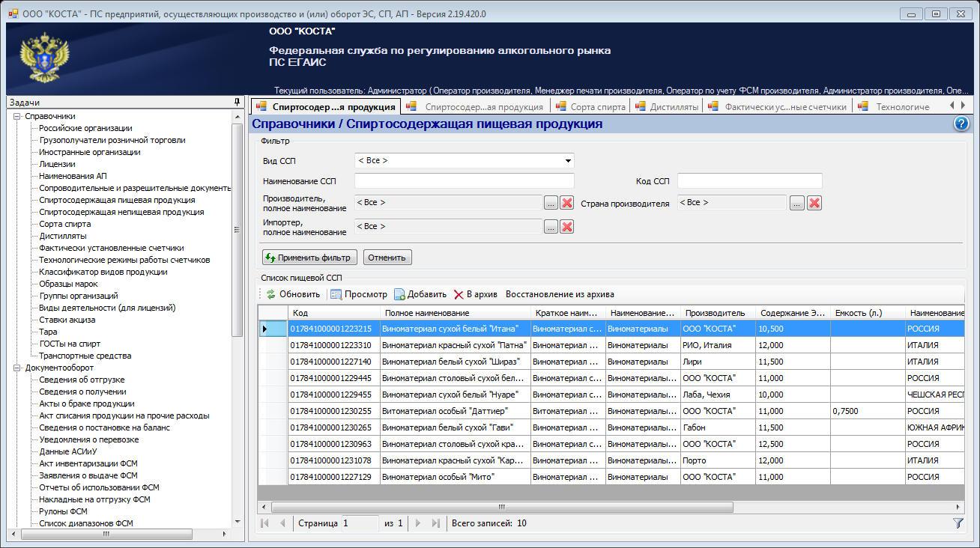
Task: Open Спиртосодержащая непищевая продукция tree item
Action: tap(121, 212)
